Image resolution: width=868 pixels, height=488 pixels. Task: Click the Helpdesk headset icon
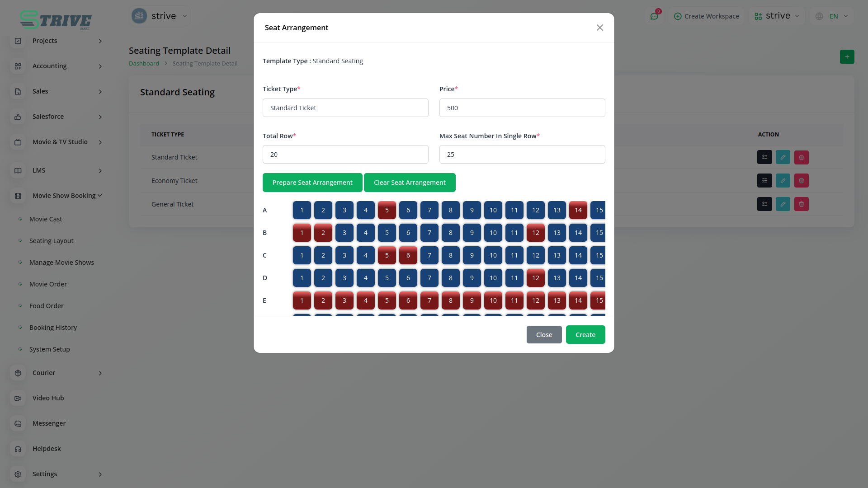click(18, 449)
